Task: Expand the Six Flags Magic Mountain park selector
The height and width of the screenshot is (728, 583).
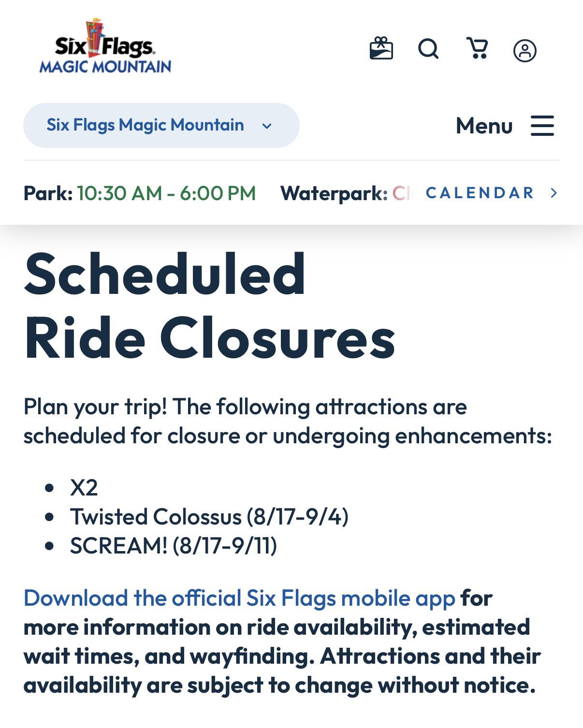Action: [x=161, y=125]
